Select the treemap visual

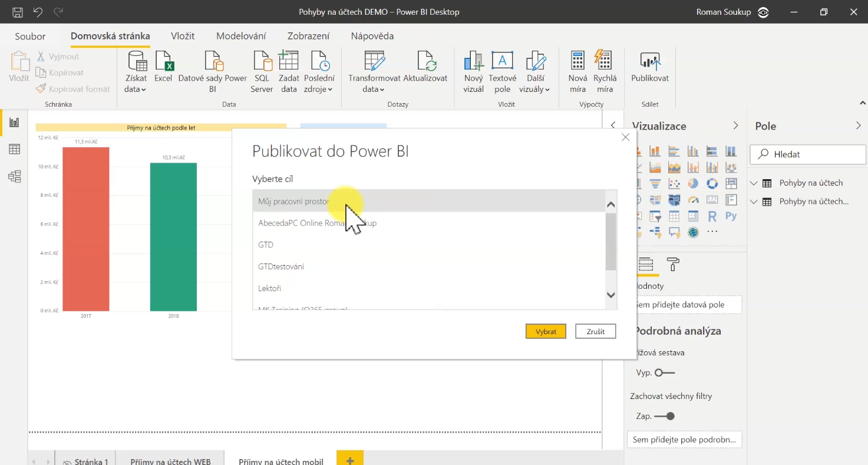[x=731, y=183]
